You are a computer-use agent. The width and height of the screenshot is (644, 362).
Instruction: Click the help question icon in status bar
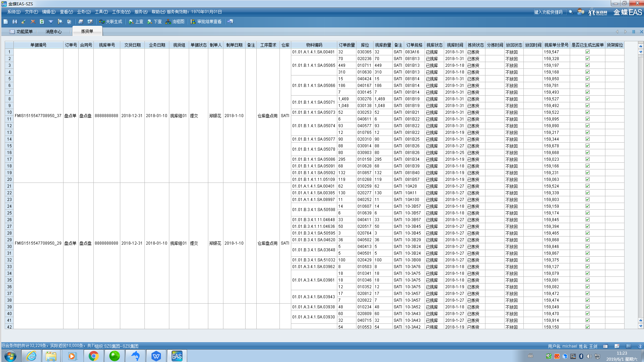[x=640, y=346]
